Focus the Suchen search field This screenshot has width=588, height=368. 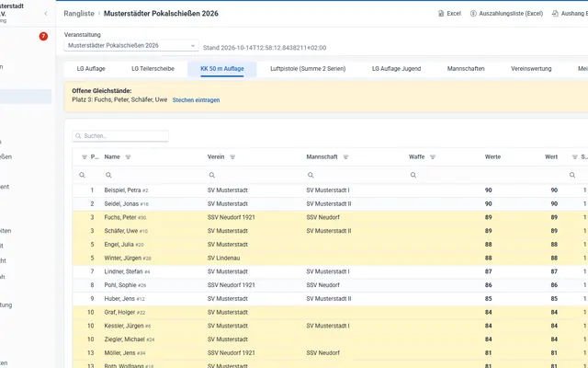click(120, 136)
